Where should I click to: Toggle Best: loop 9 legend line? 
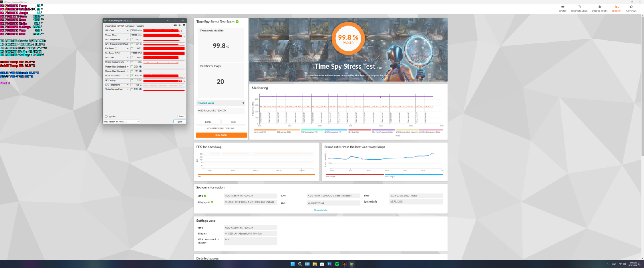[355, 176]
